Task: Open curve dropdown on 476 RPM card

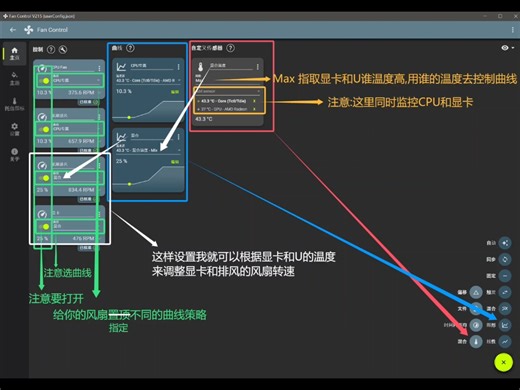Action: (x=77, y=226)
